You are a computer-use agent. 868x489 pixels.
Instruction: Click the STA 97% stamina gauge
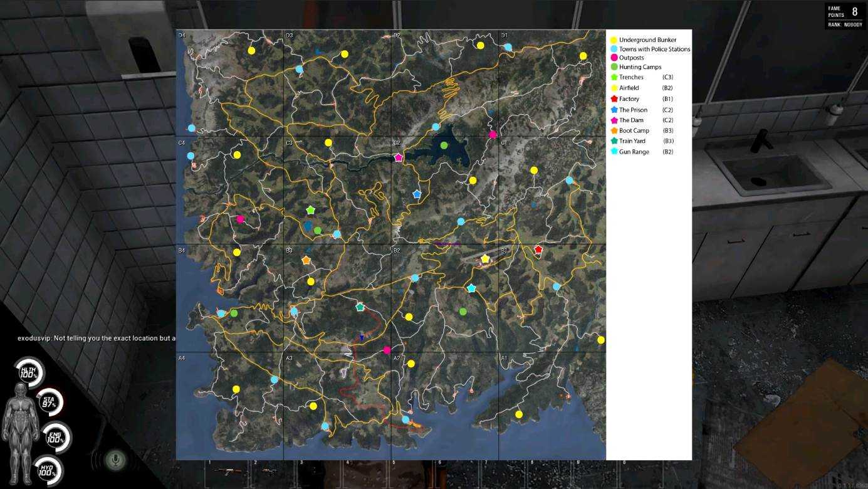point(50,402)
